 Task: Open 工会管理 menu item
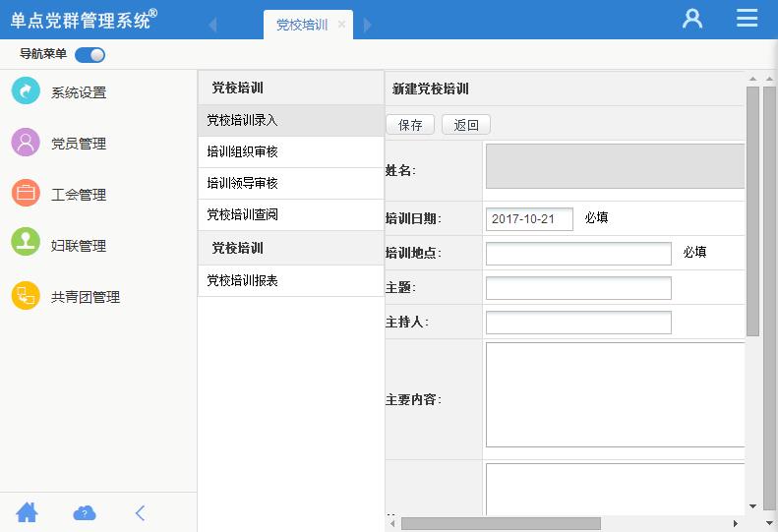pyautogui.click(x=79, y=195)
